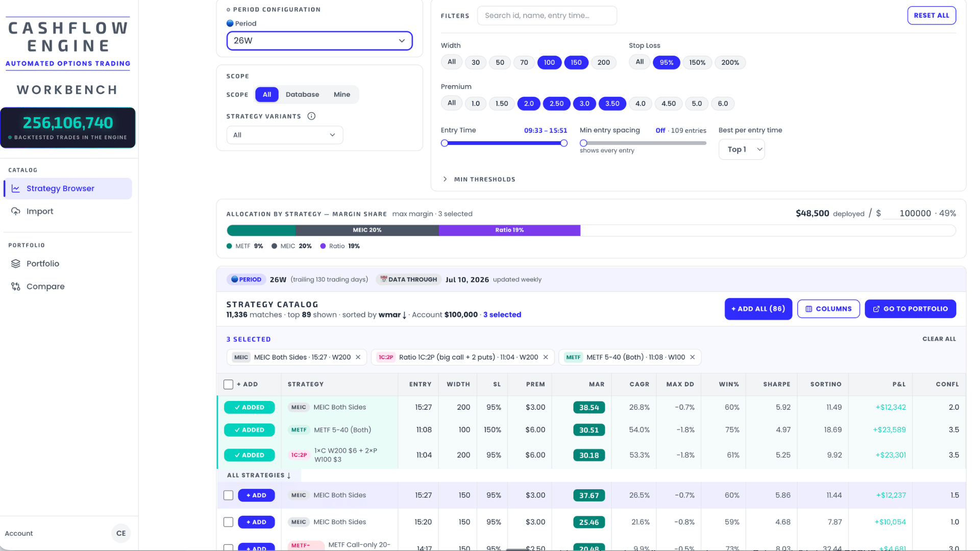The height and width of the screenshot is (551, 980).
Task: Add MEIC Both Sides 15:20 strategy
Action: (256, 522)
